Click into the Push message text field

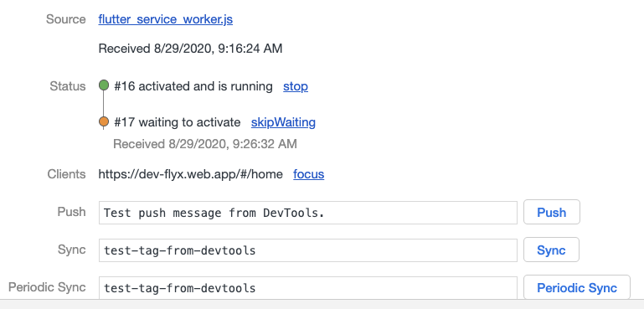pos(307,213)
